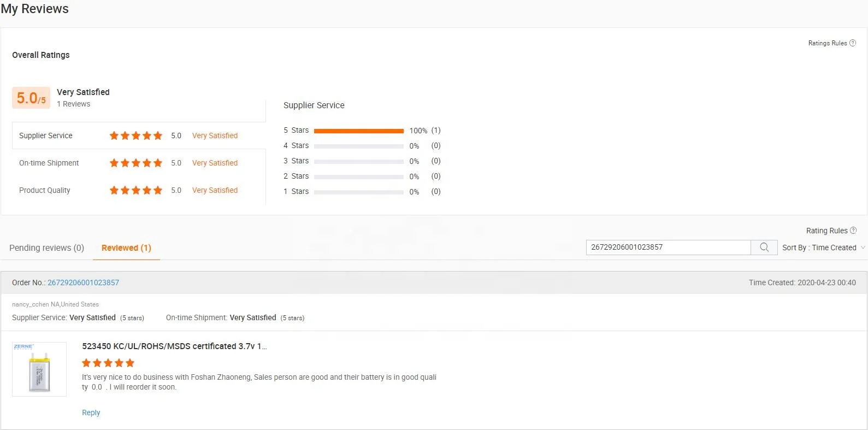This screenshot has width=868, height=430.
Task: Click the '100%' value beside 5 Stars
Action: point(418,131)
